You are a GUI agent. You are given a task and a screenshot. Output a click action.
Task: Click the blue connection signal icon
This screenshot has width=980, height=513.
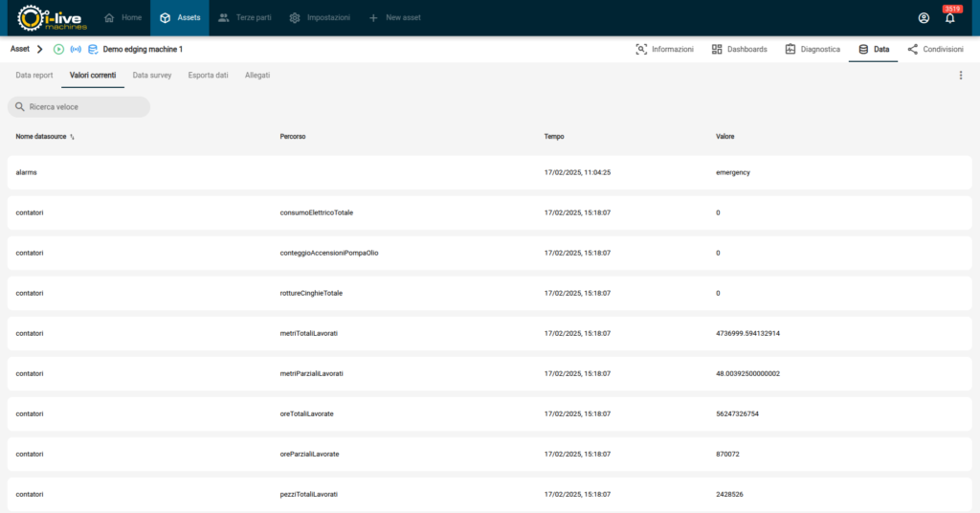76,49
